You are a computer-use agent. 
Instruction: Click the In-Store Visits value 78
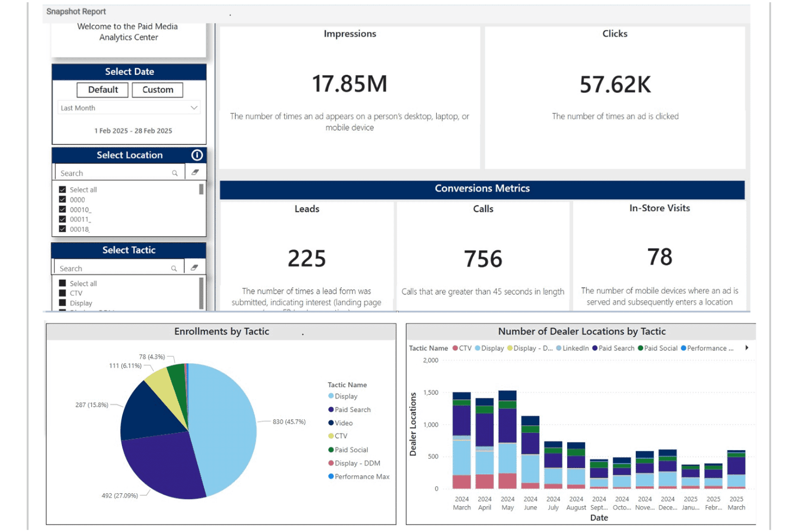[660, 257]
